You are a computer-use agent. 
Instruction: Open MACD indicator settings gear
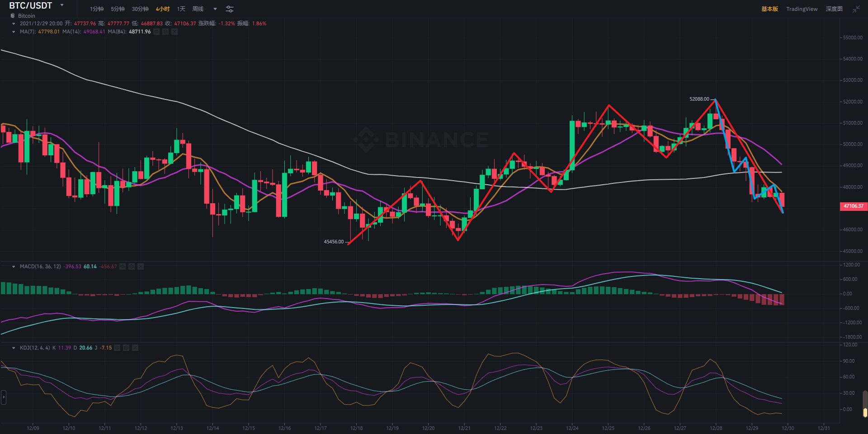pyautogui.click(x=132, y=266)
